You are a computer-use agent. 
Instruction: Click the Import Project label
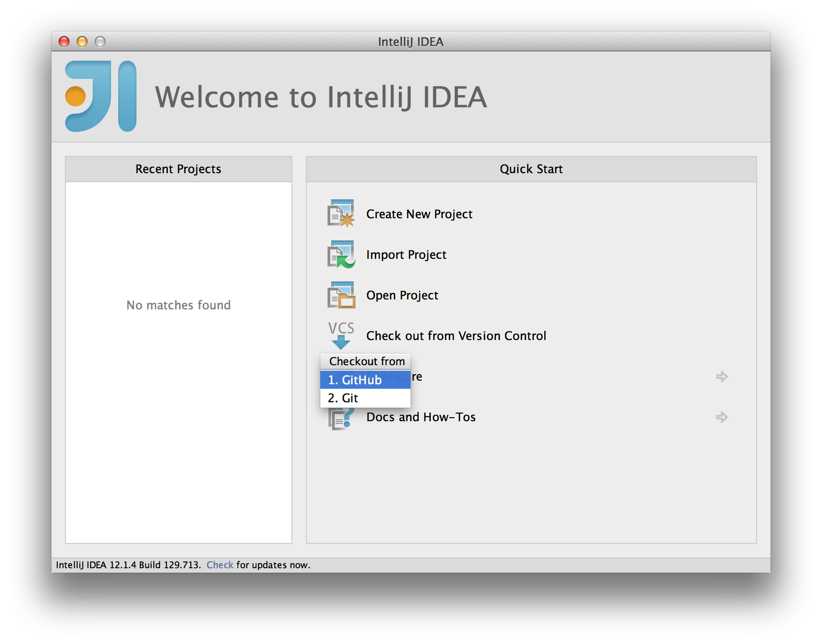(x=406, y=255)
